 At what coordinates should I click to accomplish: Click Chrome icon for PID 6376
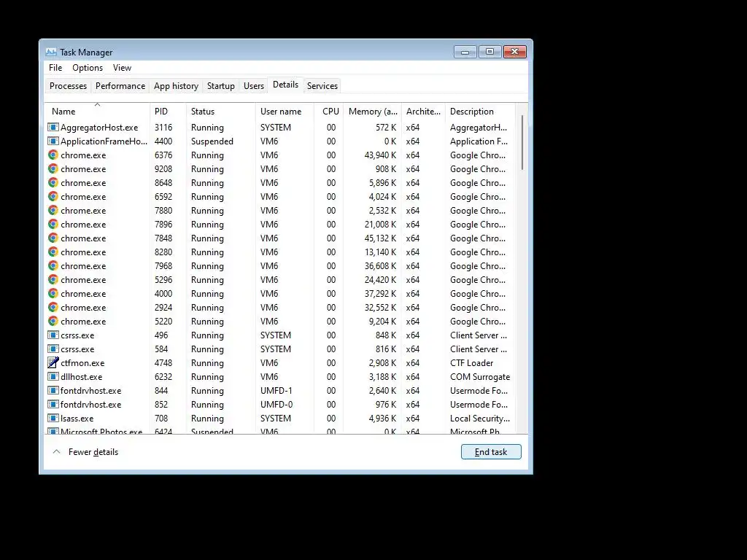53,155
